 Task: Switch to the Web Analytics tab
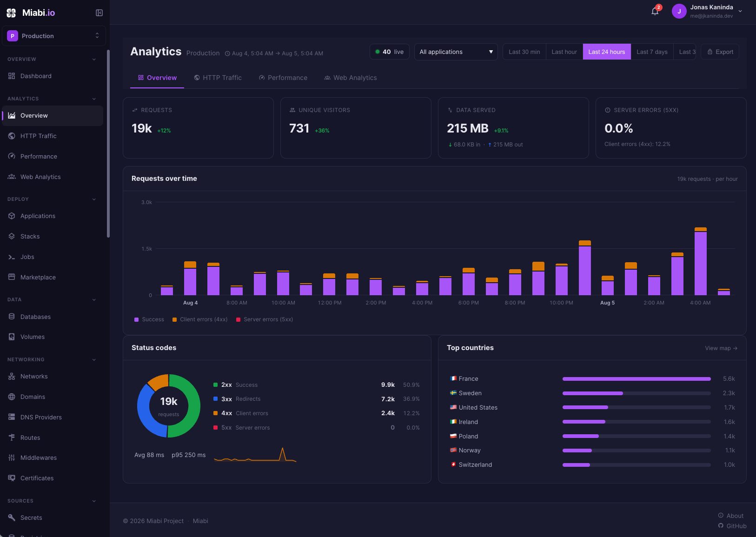351,78
